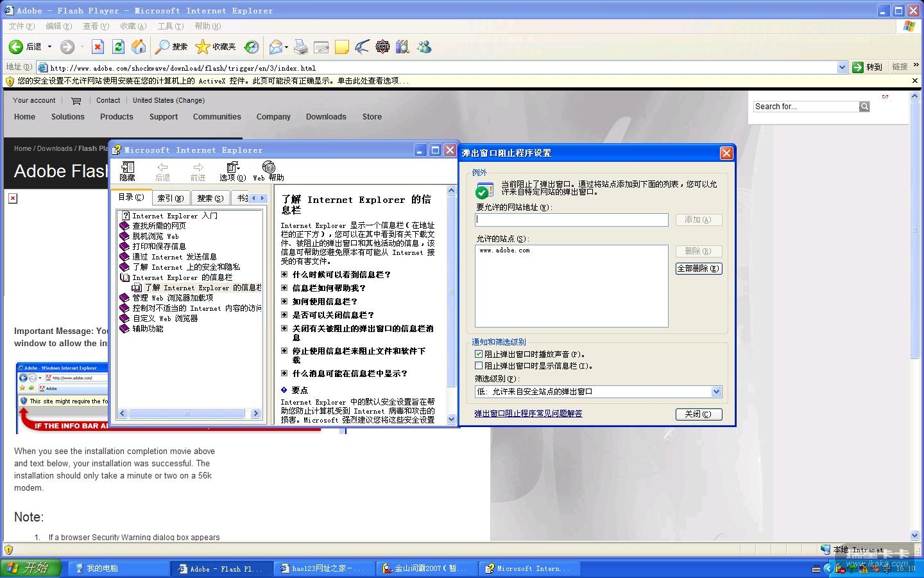Click the shopping cart icon on Adobe page
Image resolution: width=924 pixels, height=578 pixels.
76,101
